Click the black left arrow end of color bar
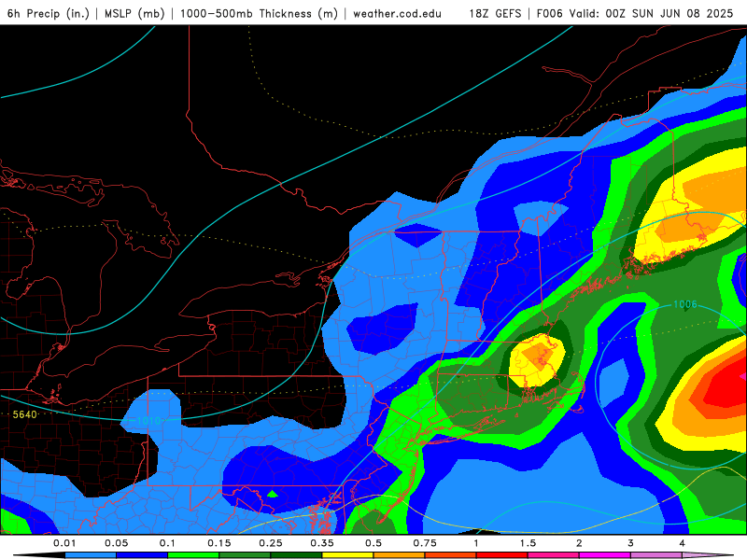 click(40, 555)
